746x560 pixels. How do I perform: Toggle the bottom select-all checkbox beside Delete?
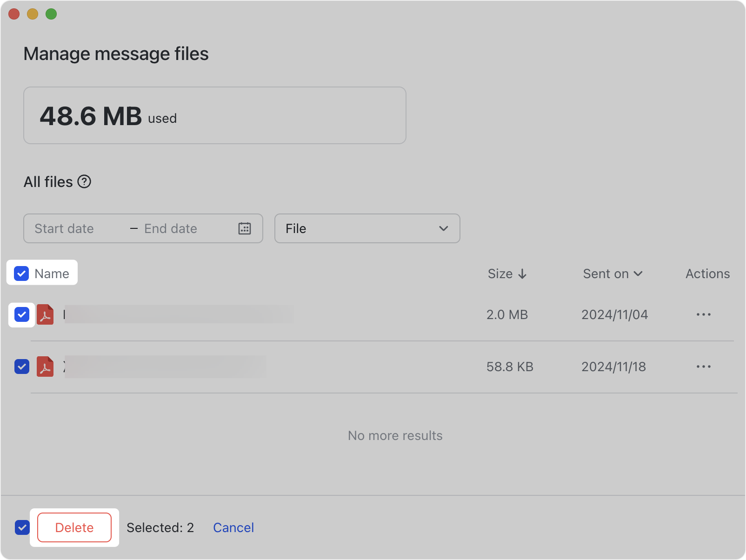tap(22, 527)
